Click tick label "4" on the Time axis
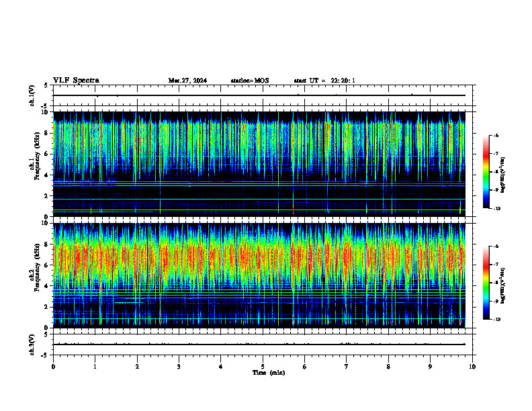 (x=221, y=367)
